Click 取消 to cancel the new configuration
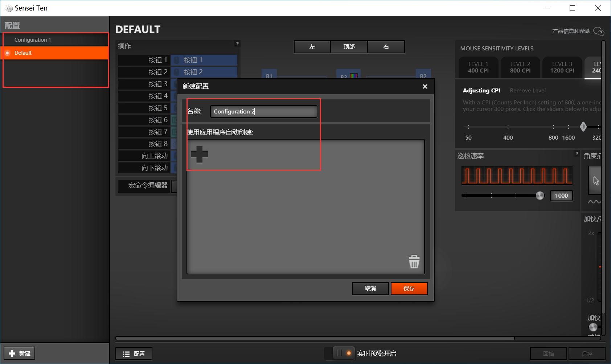611x364 pixels. pyautogui.click(x=370, y=289)
